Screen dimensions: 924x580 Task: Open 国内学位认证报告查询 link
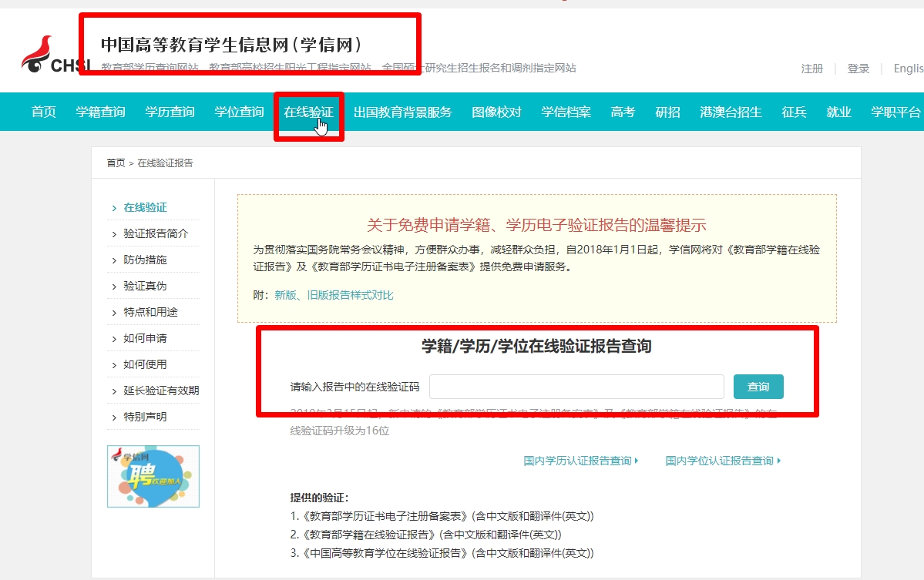[722, 461]
